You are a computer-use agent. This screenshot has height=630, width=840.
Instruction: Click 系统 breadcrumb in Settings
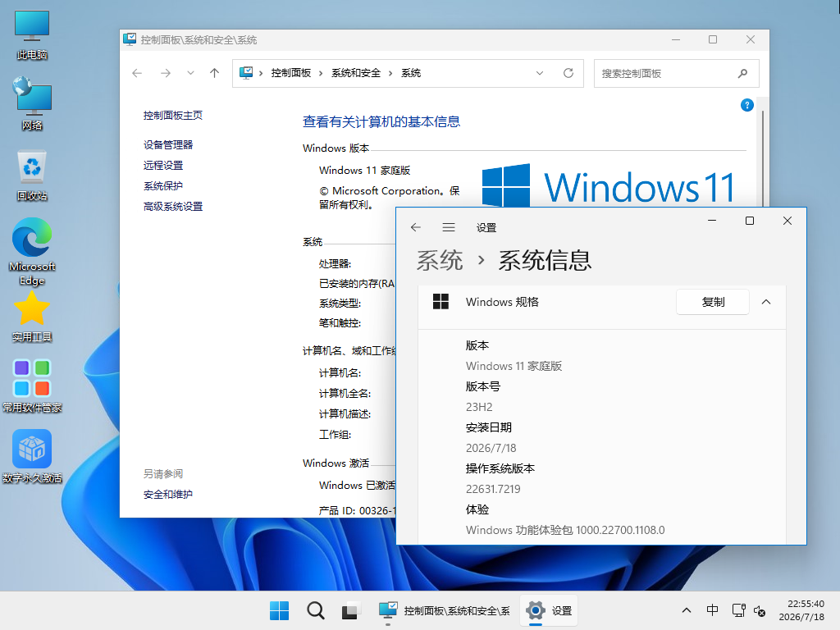pos(440,260)
